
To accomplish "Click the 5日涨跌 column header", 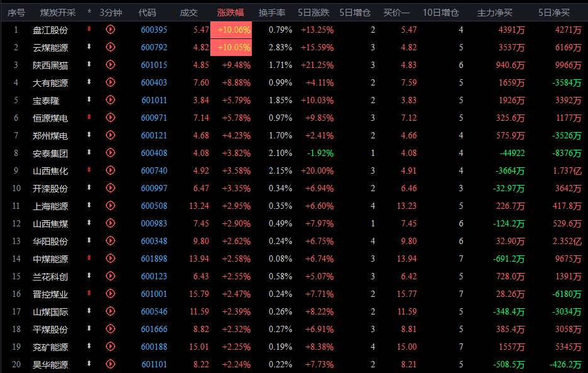I will coord(313,13).
